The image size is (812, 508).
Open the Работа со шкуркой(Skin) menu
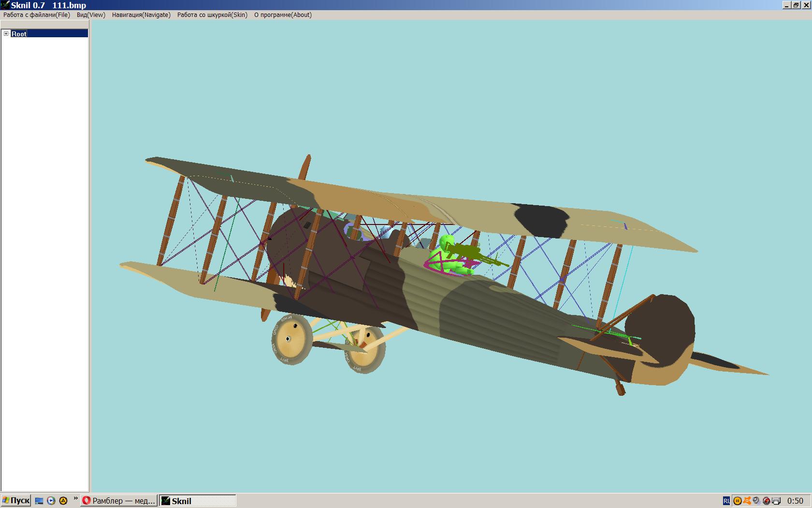[x=212, y=15]
